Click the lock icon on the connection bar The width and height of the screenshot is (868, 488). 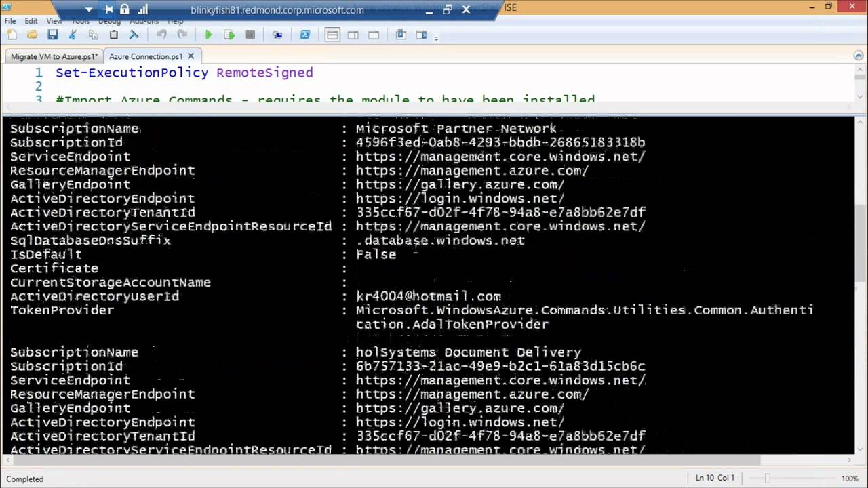click(x=125, y=9)
